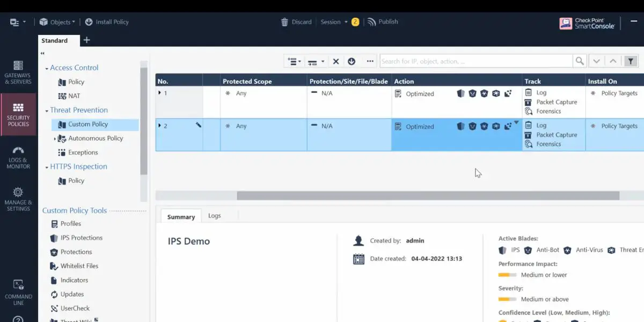This screenshot has height=322, width=644.
Task: Open the add section dropdown
Action: [x=316, y=61]
